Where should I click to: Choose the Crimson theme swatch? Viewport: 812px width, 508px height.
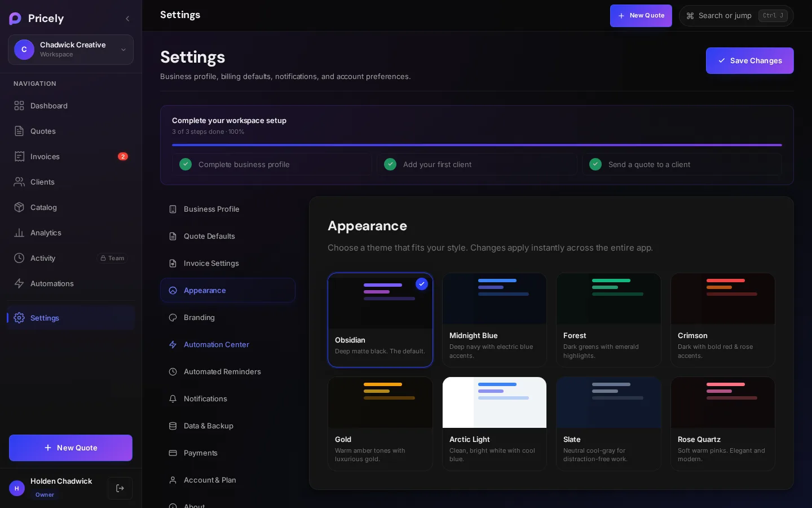tap(723, 299)
